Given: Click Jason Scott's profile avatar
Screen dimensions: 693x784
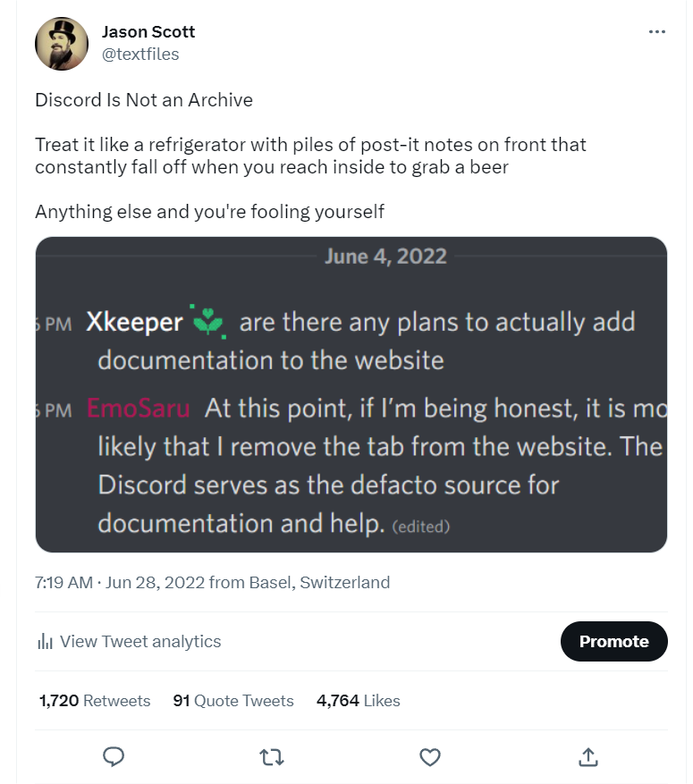Looking at the screenshot, I should click(x=61, y=43).
